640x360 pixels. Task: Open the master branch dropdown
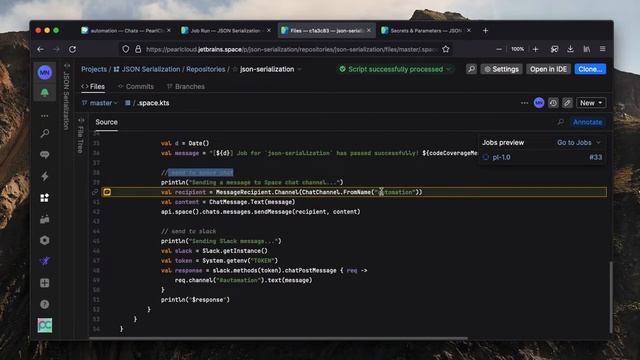pos(100,103)
